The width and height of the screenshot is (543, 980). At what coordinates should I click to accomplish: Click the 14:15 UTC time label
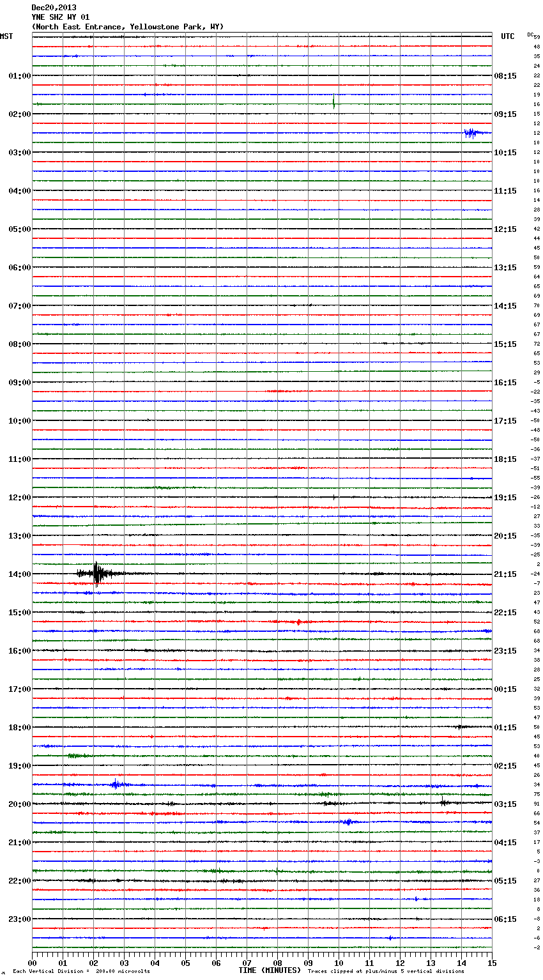click(x=505, y=306)
